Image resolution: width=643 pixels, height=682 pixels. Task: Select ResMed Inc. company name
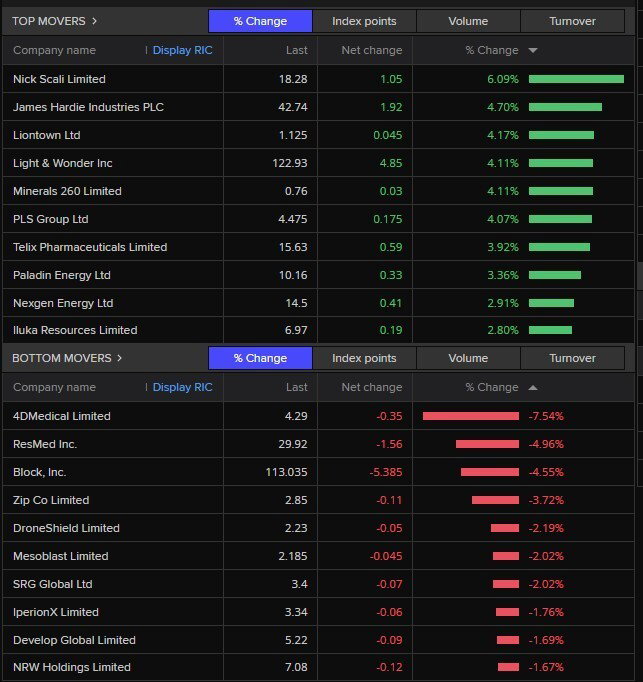[45, 444]
